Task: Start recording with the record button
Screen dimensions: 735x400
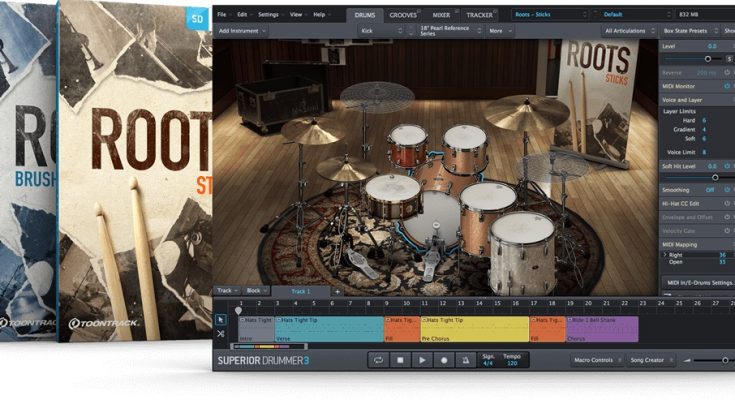Action: [x=444, y=360]
